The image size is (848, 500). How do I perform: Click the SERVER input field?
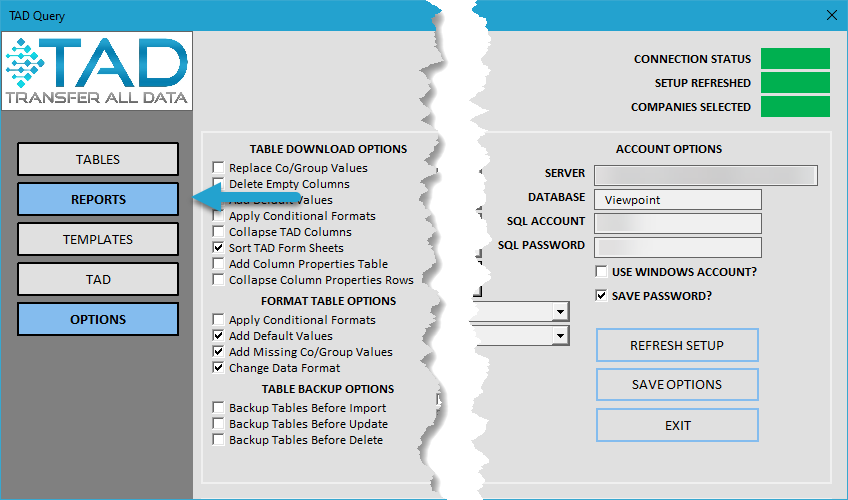pyautogui.click(x=706, y=176)
